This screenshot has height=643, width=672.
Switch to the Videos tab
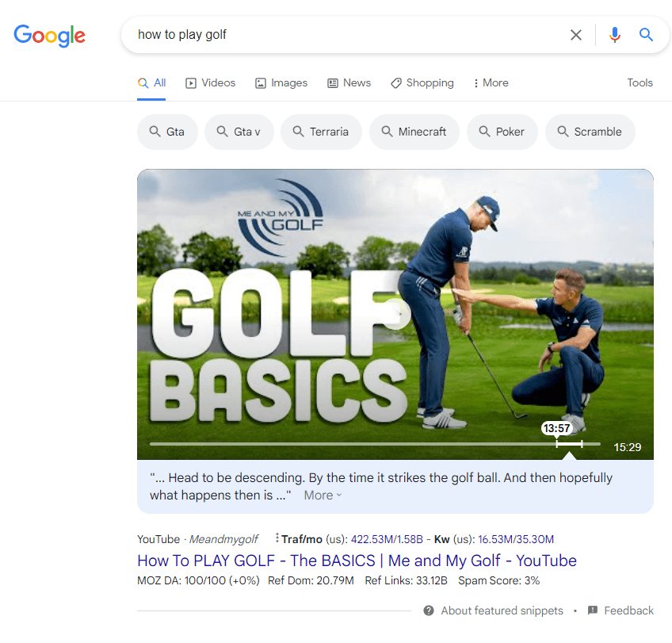(x=211, y=83)
